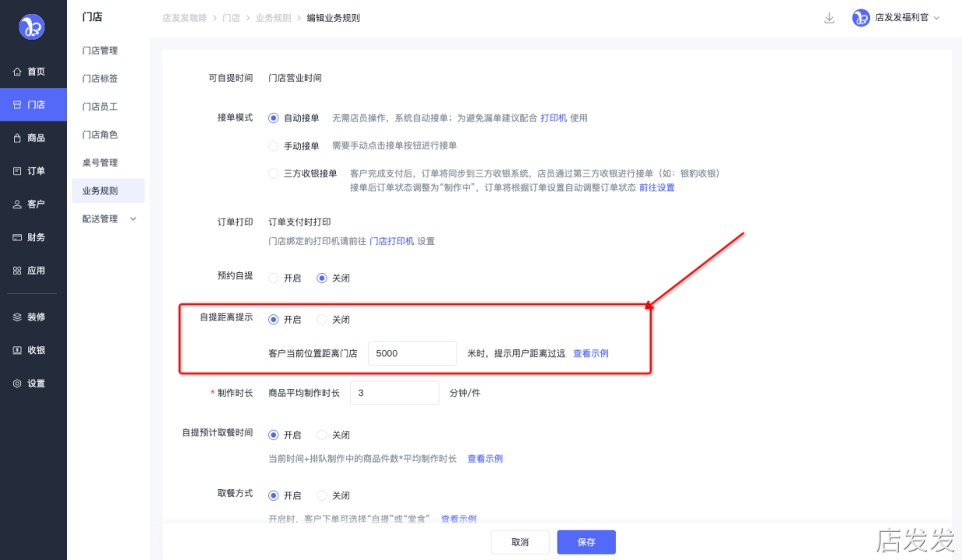Select 自动接单 radio button
This screenshot has width=962, height=560.
273,118
